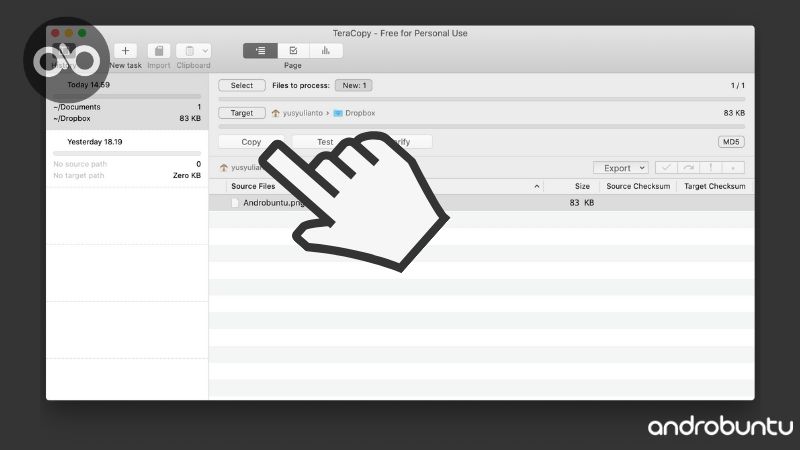This screenshot has width=800, height=450.
Task: Click the window minimize yellow button
Action: click(69, 33)
